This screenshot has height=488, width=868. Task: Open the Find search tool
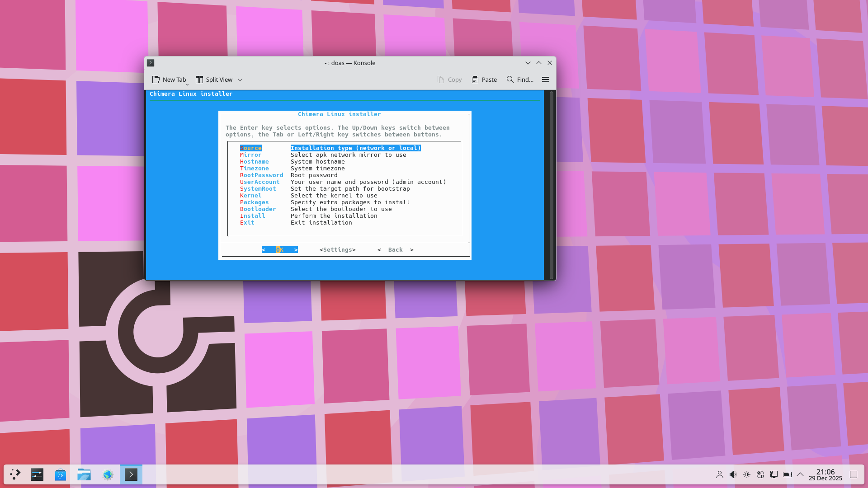coord(520,80)
